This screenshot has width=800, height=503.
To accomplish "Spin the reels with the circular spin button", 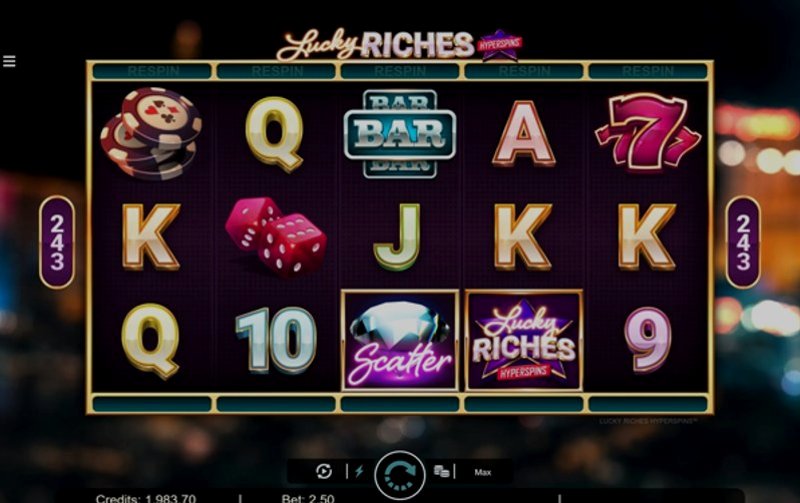I will pos(399,475).
